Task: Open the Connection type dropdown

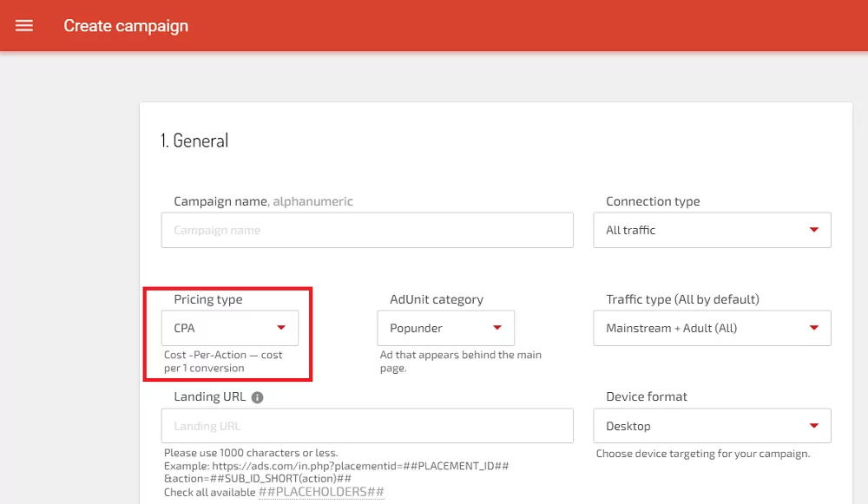Action: click(712, 230)
